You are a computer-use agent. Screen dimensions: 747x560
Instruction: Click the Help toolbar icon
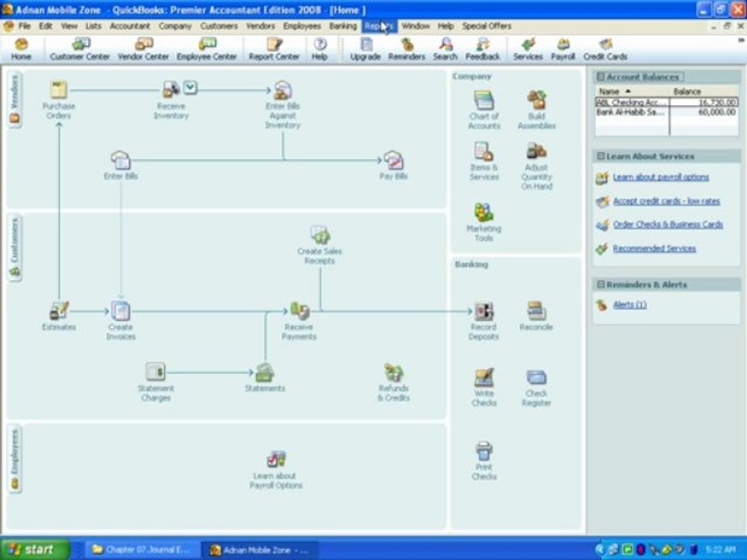320,50
